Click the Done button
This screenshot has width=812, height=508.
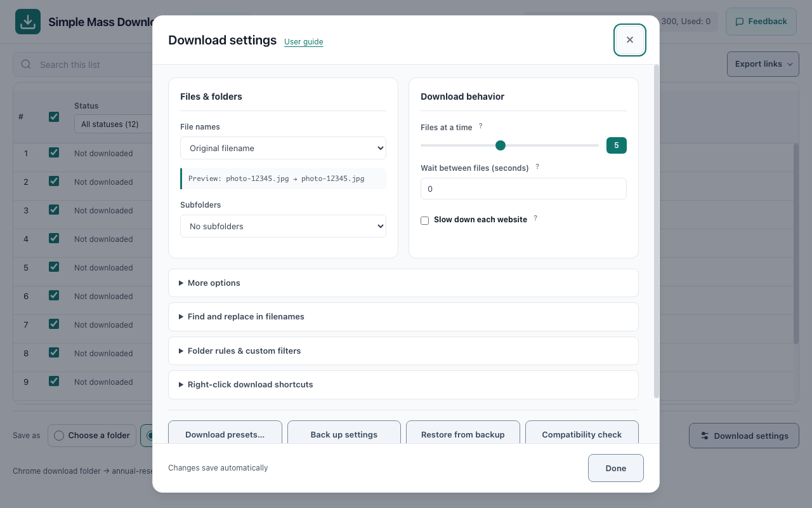(616, 468)
